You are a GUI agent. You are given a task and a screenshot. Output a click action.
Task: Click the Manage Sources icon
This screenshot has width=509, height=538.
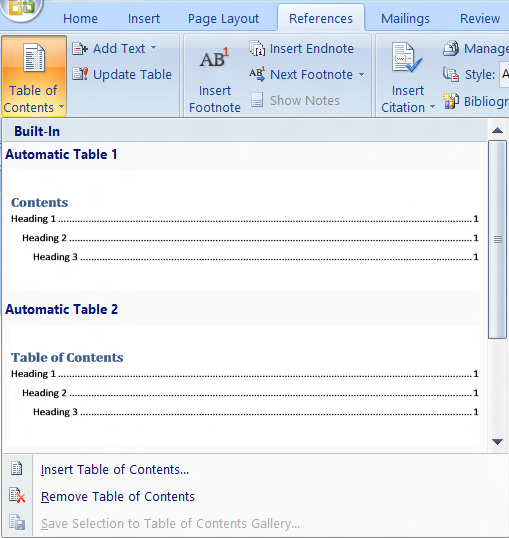point(451,48)
